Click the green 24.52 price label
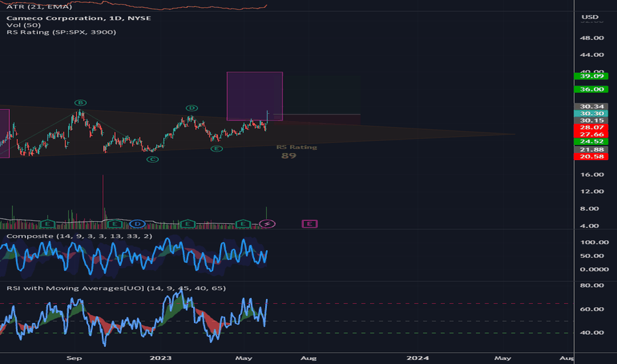This screenshot has width=617, height=364. point(591,142)
